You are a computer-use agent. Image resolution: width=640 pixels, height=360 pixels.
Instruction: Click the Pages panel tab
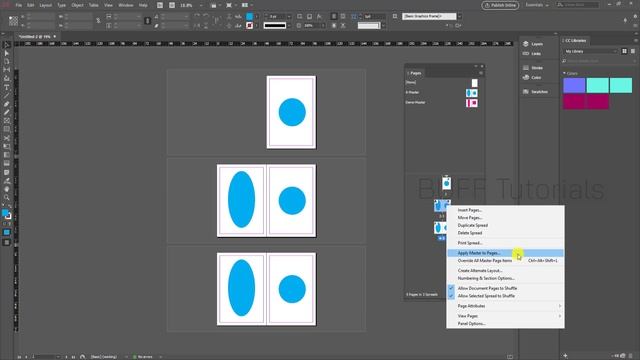(x=415, y=73)
